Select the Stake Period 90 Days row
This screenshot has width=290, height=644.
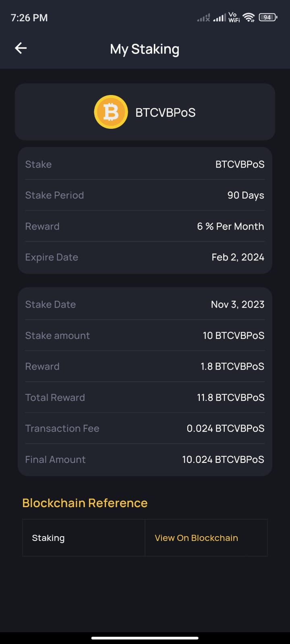(145, 195)
